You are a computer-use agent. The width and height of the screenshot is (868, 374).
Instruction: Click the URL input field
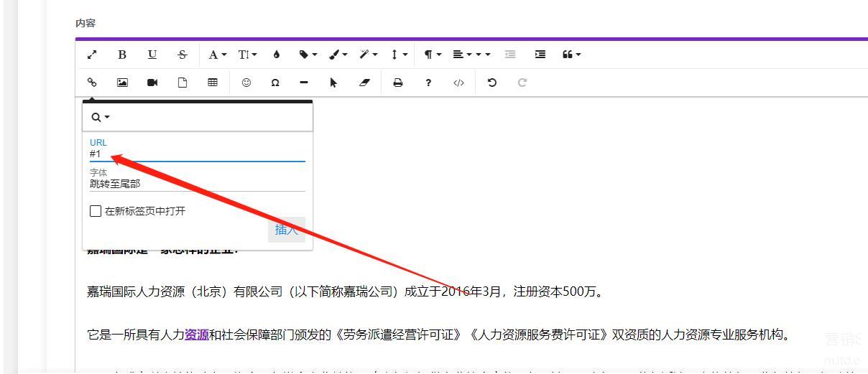[x=197, y=154]
